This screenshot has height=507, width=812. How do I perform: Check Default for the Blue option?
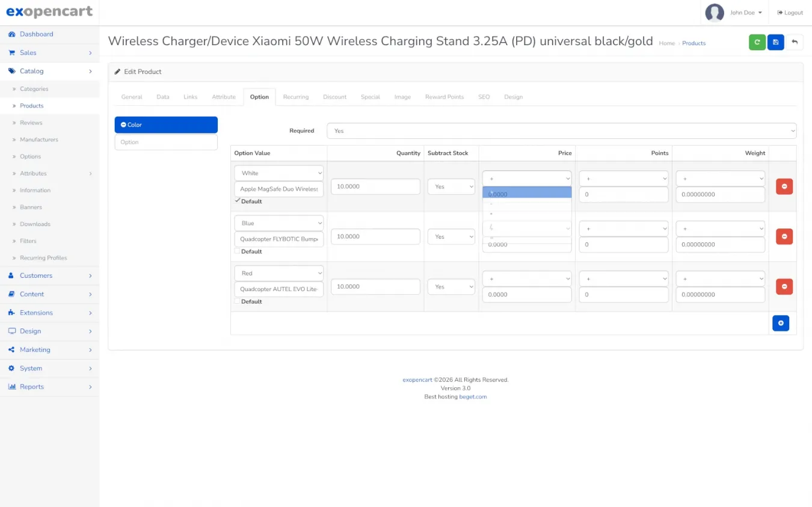point(238,251)
